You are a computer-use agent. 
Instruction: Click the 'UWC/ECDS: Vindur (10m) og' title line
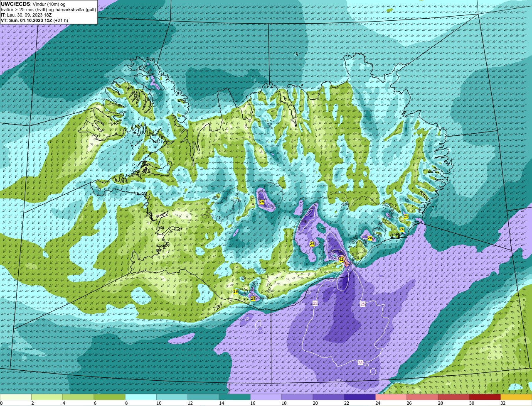[x=33, y=4]
